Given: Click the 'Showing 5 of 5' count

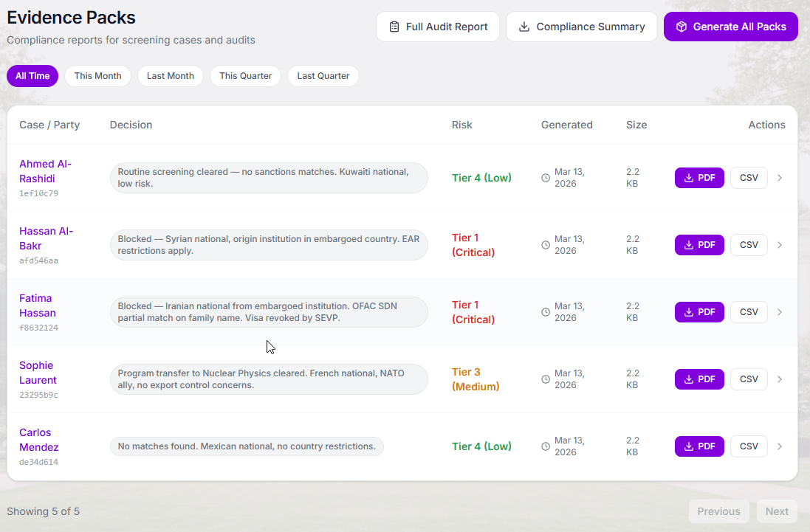Looking at the screenshot, I should tap(44, 511).
